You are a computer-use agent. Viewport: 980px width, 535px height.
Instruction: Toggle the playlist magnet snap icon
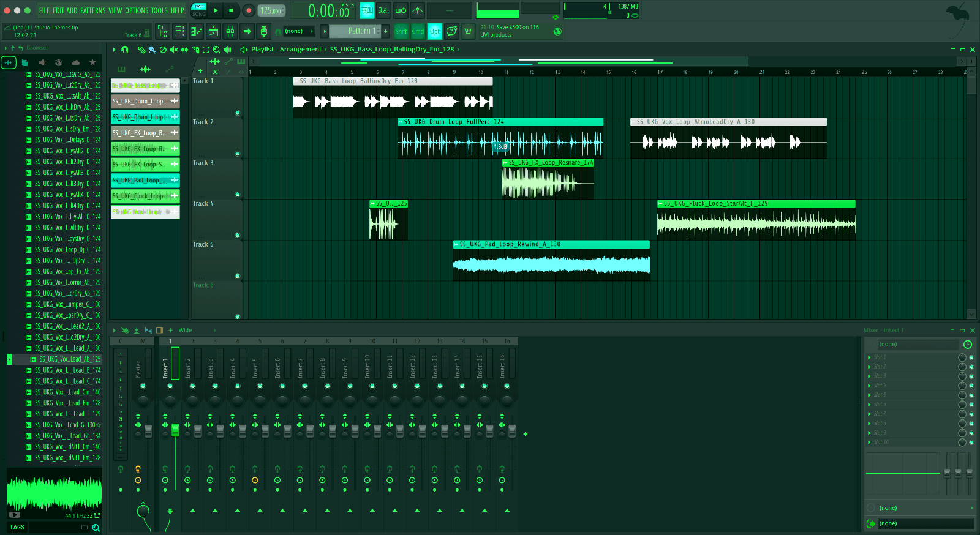tap(125, 50)
